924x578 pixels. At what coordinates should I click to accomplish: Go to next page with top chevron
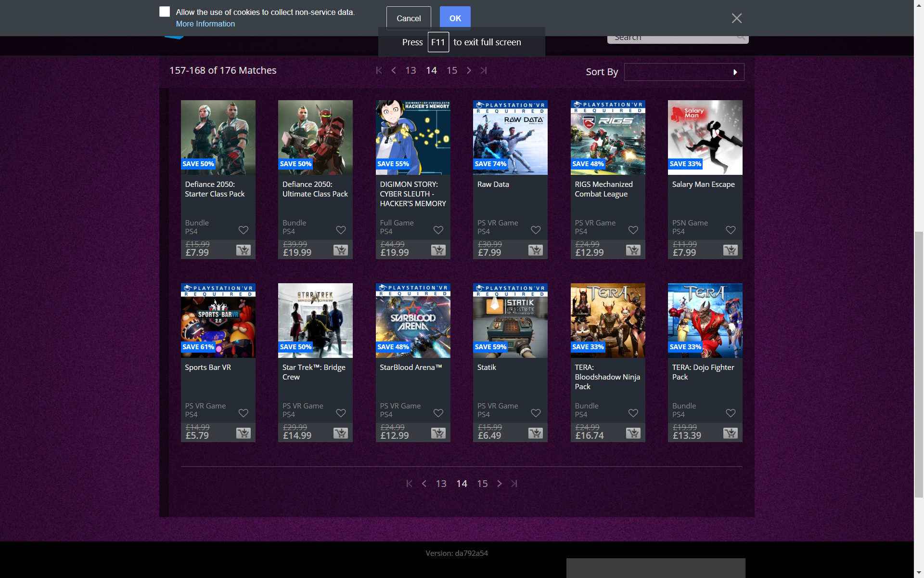(469, 70)
